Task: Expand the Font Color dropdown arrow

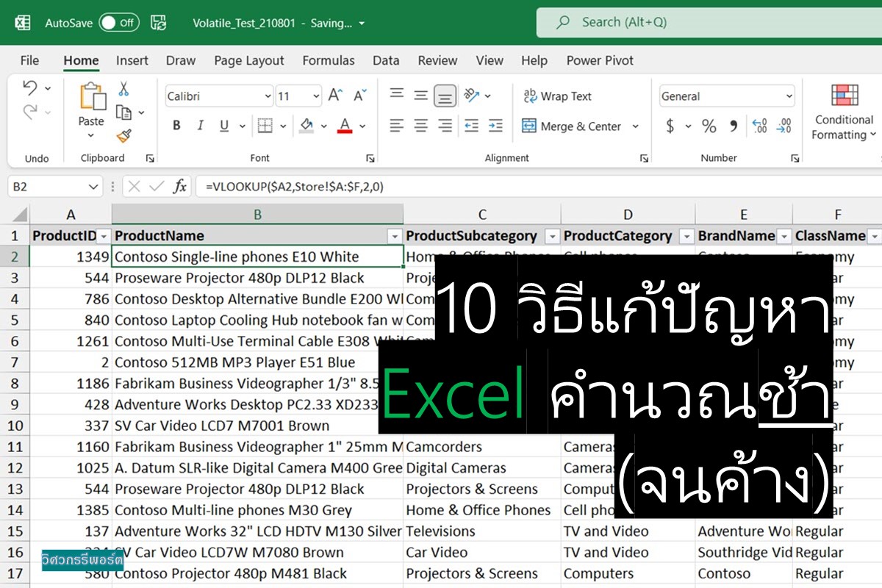Action: point(362,126)
